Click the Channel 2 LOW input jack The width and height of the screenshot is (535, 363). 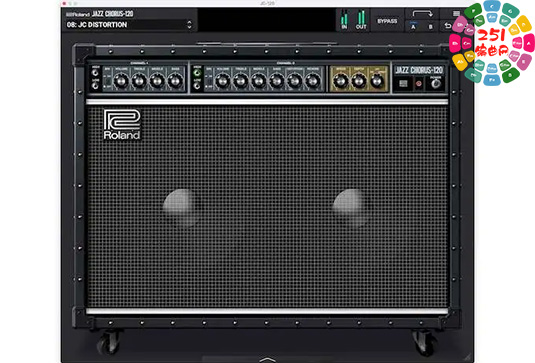pyautogui.click(x=197, y=86)
